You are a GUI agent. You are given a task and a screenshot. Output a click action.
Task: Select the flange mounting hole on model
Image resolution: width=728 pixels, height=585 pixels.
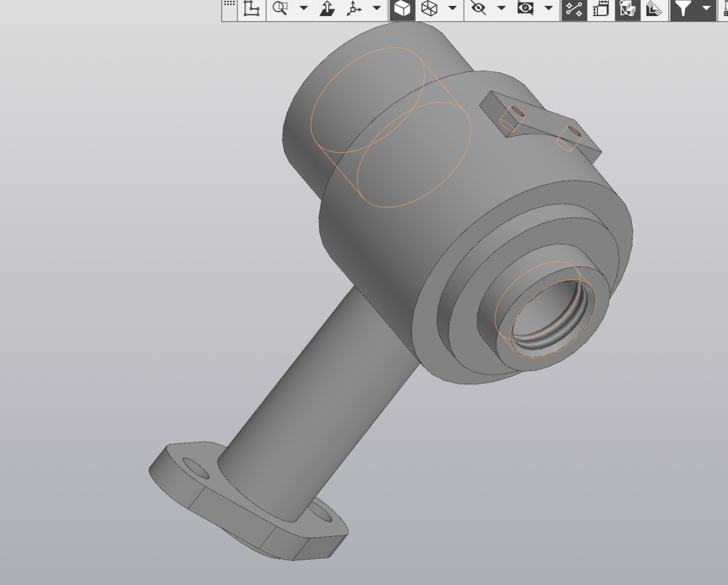(196, 469)
